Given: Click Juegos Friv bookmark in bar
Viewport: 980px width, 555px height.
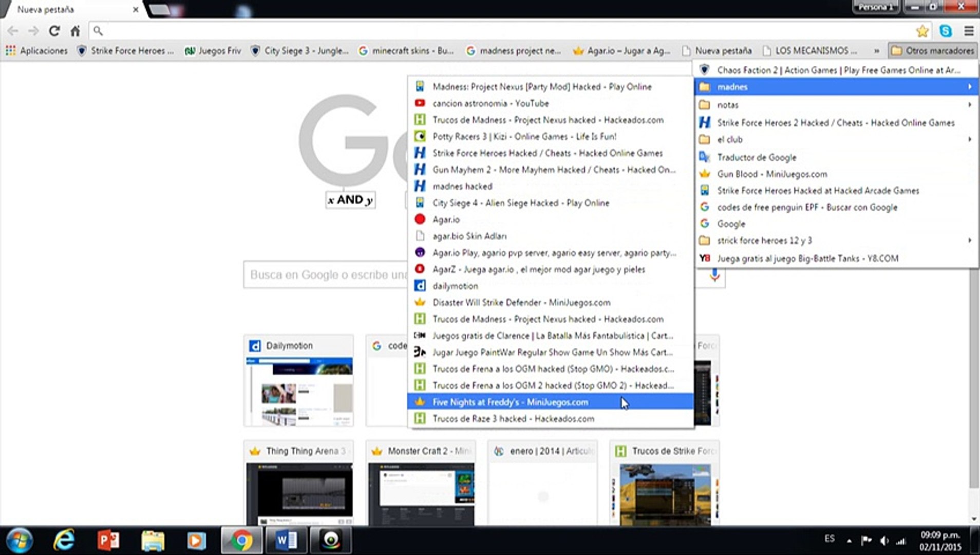Looking at the screenshot, I should 213,51.
